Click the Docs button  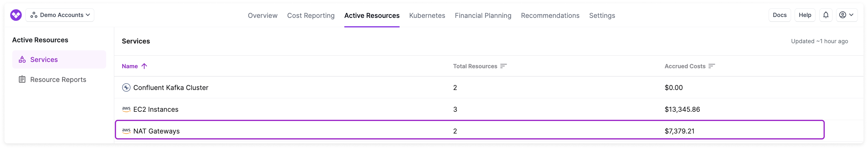779,15
